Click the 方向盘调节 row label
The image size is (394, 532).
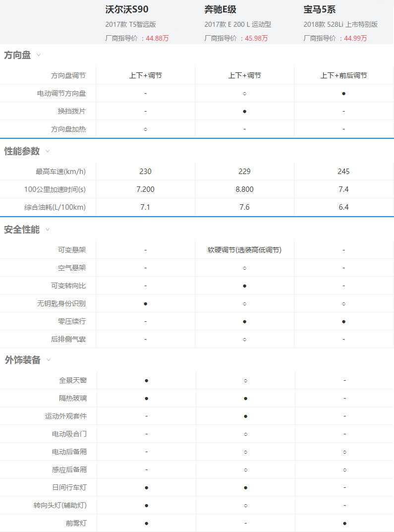point(68,75)
